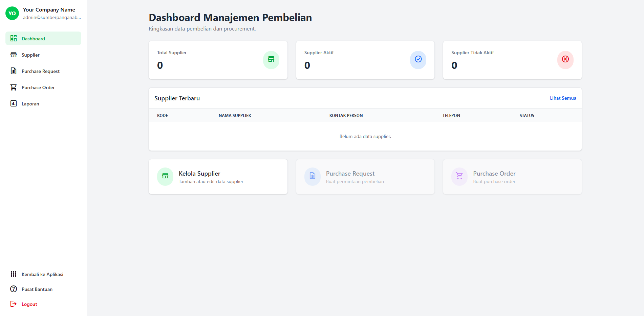The image size is (644, 316).
Task: Click the Dashboard grid icon
Action: (x=14, y=38)
